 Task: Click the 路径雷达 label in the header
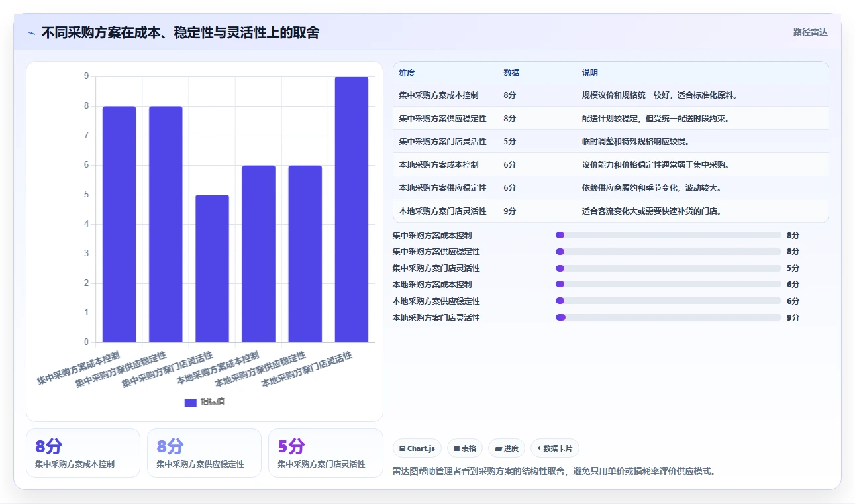811,32
